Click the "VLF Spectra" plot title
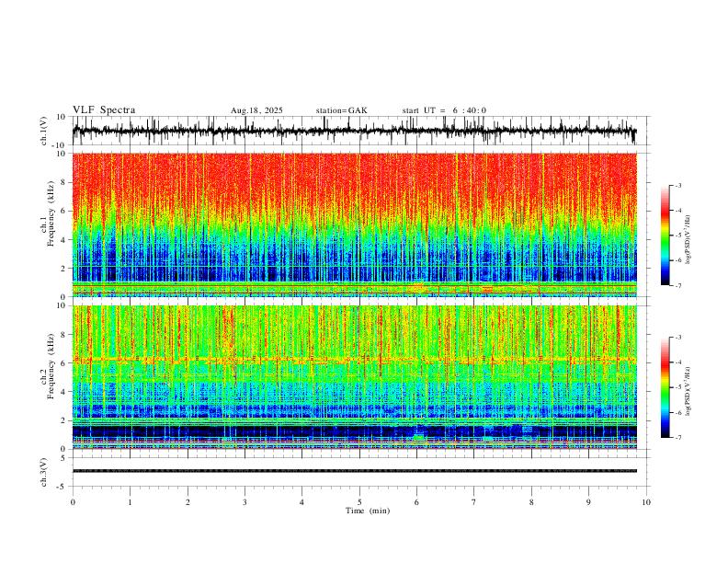Screen dimensions: 728x563 (x=104, y=110)
